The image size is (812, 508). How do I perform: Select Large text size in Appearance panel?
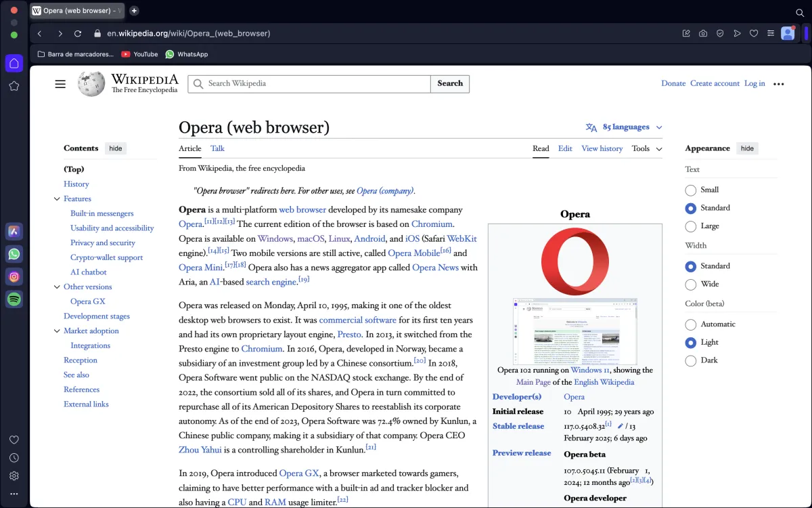pyautogui.click(x=690, y=226)
